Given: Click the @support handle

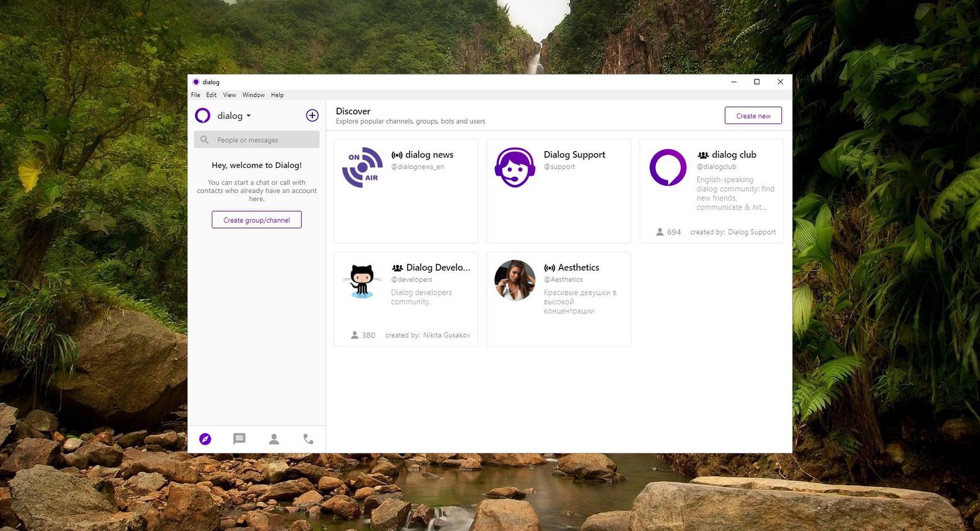Looking at the screenshot, I should point(560,167).
